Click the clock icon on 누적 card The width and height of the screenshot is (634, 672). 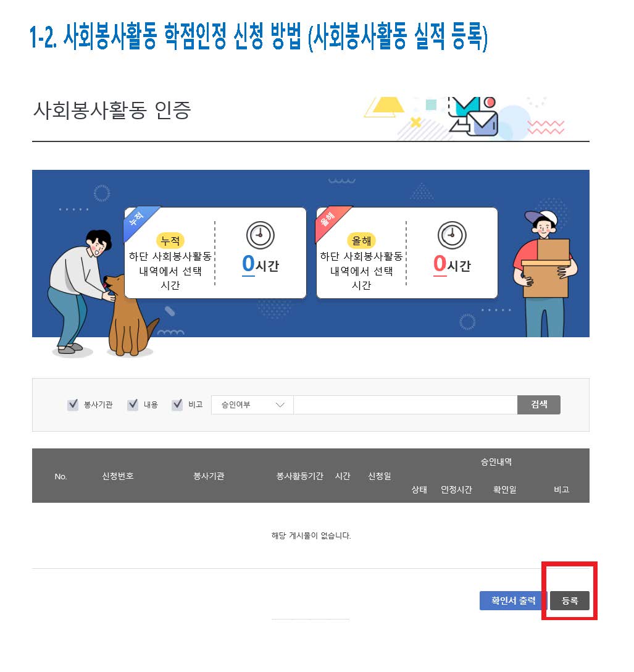tap(260, 235)
